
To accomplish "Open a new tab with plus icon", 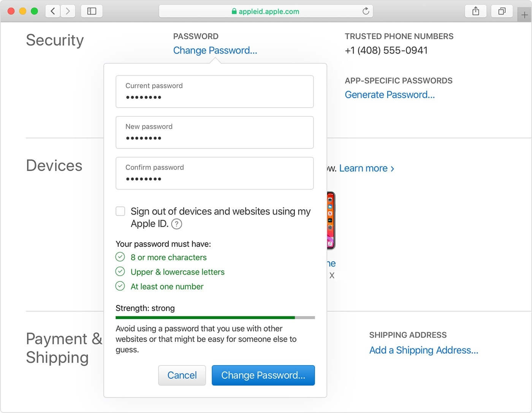I will click(x=524, y=15).
